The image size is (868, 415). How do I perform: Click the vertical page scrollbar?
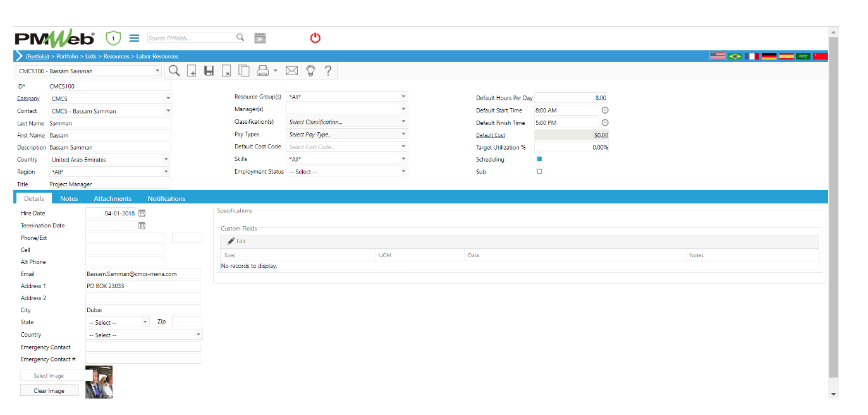click(x=833, y=208)
